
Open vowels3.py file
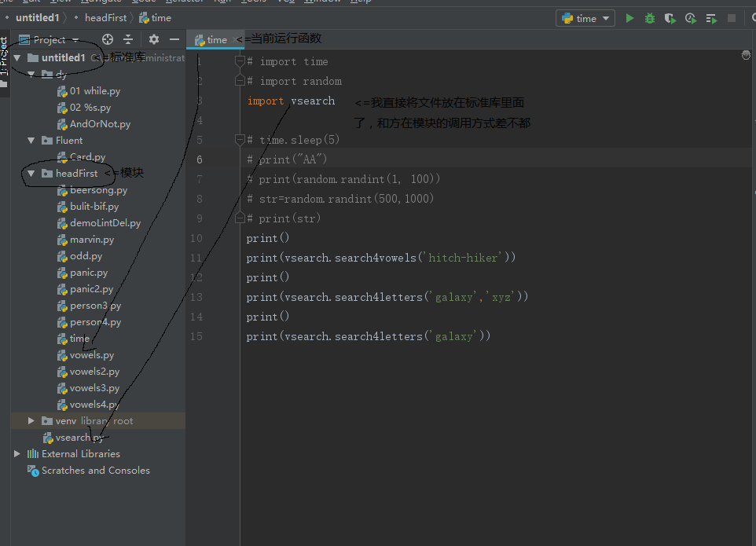point(88,388)
